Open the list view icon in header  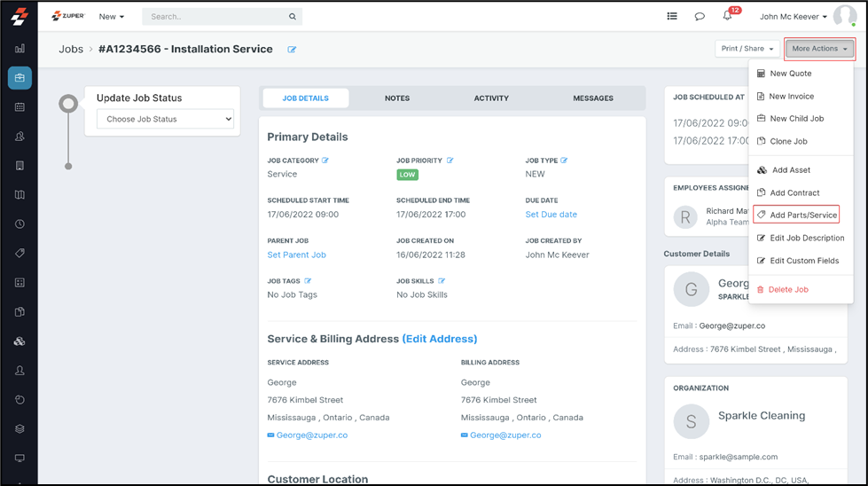tap(672, 17)
